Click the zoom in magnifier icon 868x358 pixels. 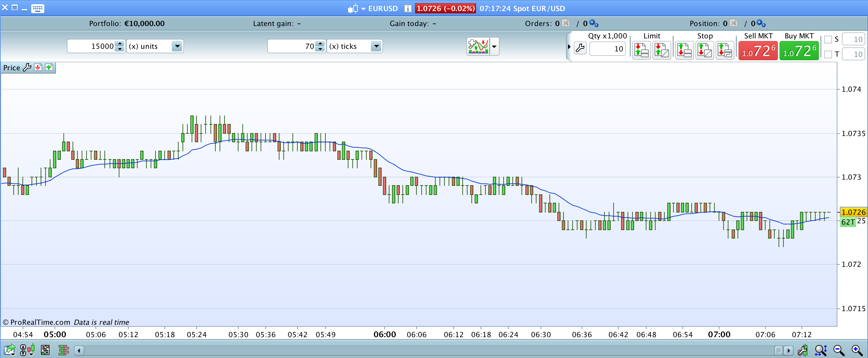pos(857,350)
